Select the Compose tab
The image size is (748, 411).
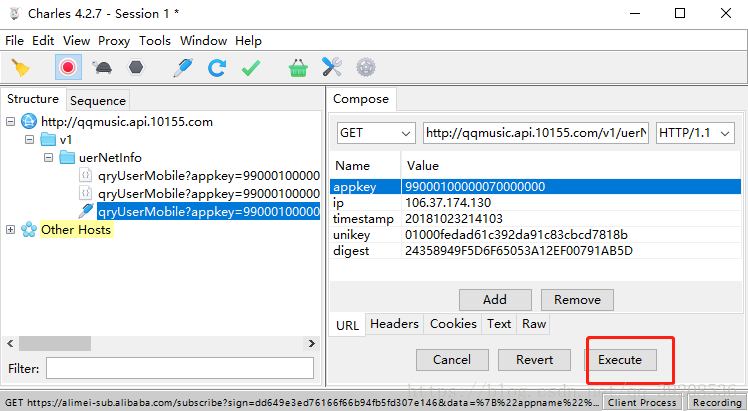click(x=361, y=99)
